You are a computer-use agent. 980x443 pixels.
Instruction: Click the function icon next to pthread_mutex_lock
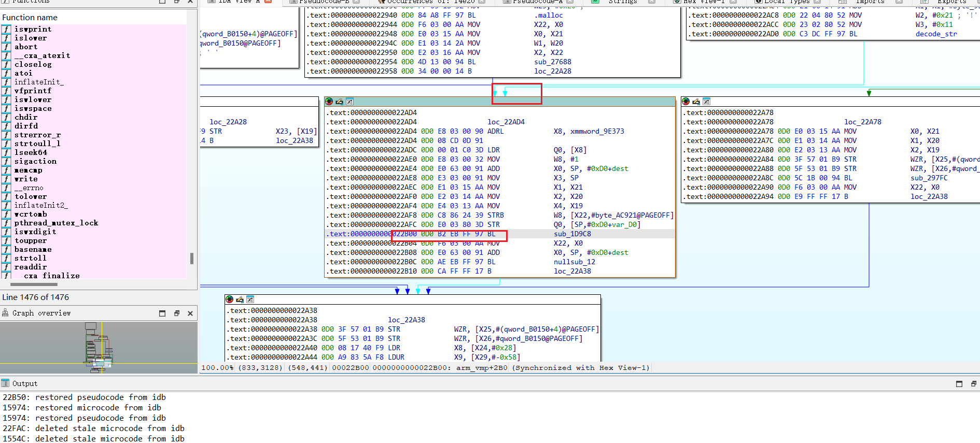point(6,223)
